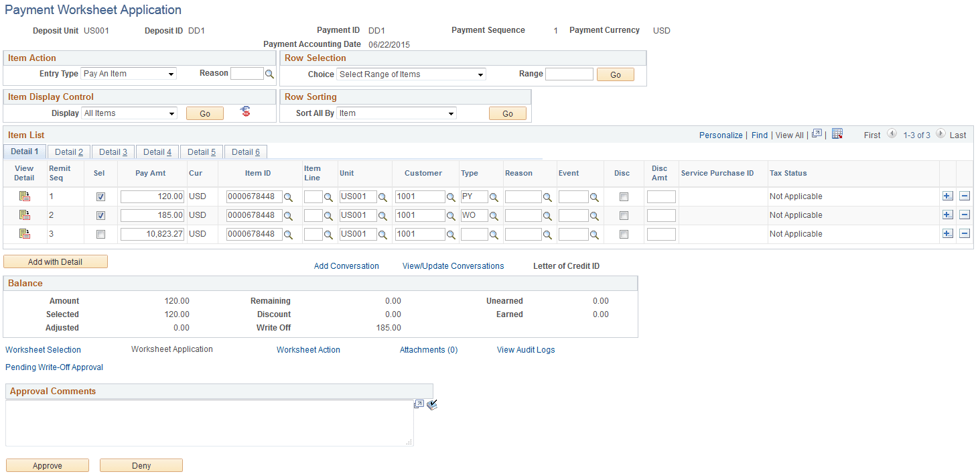Click the currency conversion icon beside Display Go
The width and height of the screenshot is (980, 476).
click(244, 113)
